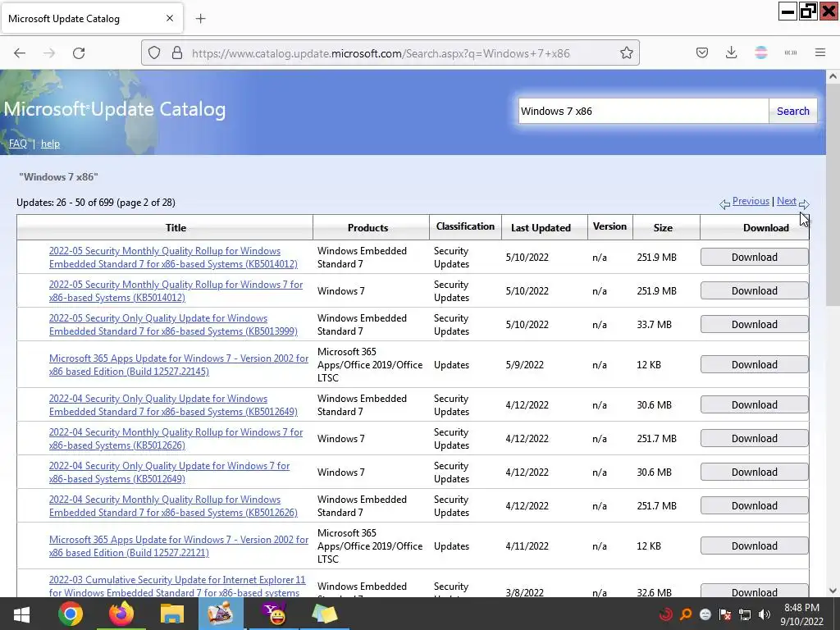
Task: Click the address bar URL
Action: tap(381, 53)
